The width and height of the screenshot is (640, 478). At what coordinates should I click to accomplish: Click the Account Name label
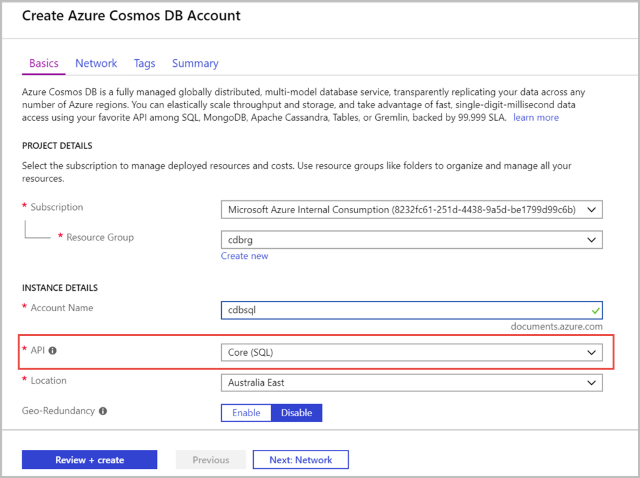click(x=62, y=308)
